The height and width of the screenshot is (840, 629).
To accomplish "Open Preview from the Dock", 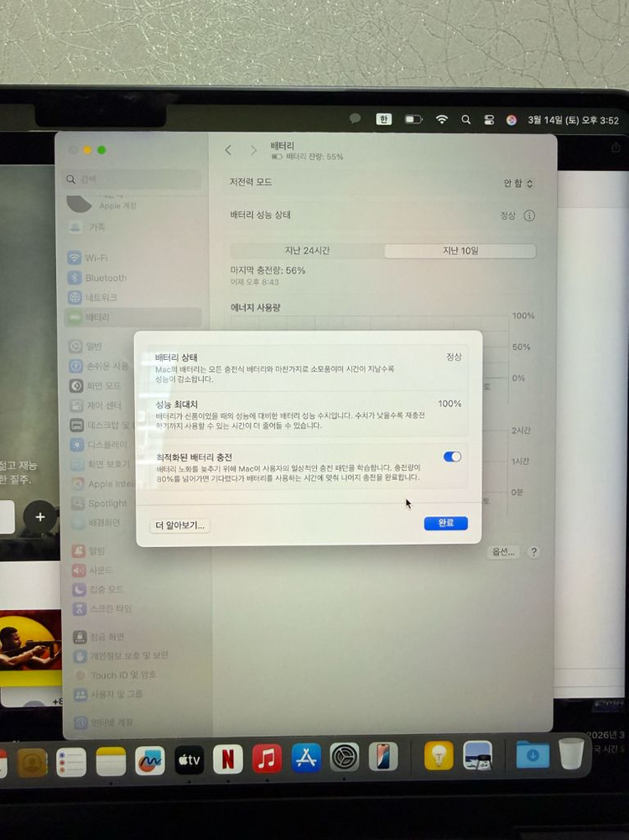I will point(478,754).
